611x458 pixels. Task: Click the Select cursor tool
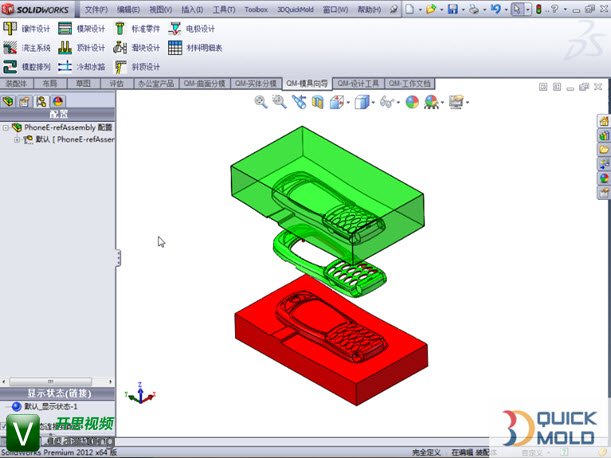point(517,9)
